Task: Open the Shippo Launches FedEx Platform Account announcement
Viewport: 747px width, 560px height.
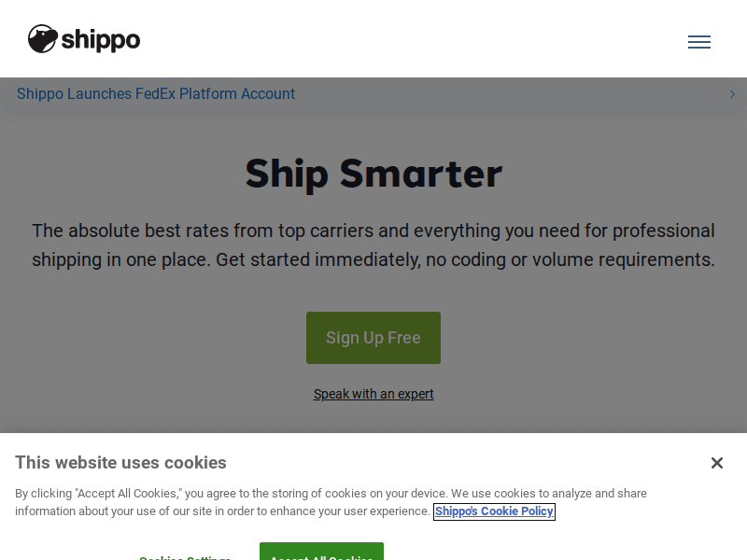Action: [x=156, y=94]
